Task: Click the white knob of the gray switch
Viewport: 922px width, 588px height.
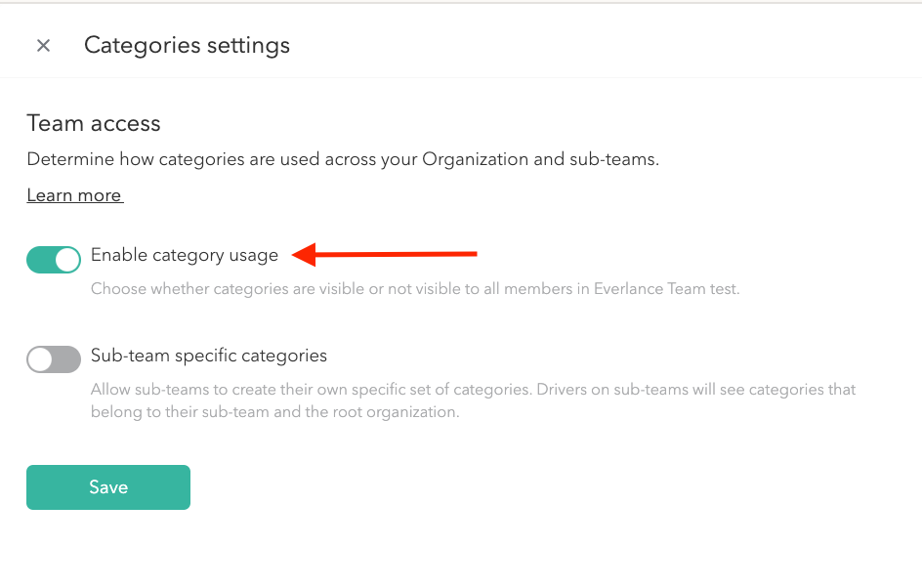Action: [40, 359]
